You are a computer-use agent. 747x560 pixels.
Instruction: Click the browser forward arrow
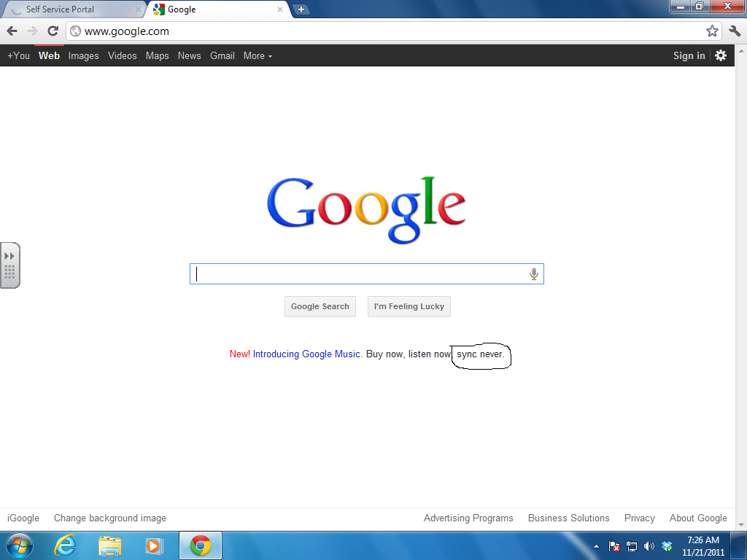(x=32, y=31)
